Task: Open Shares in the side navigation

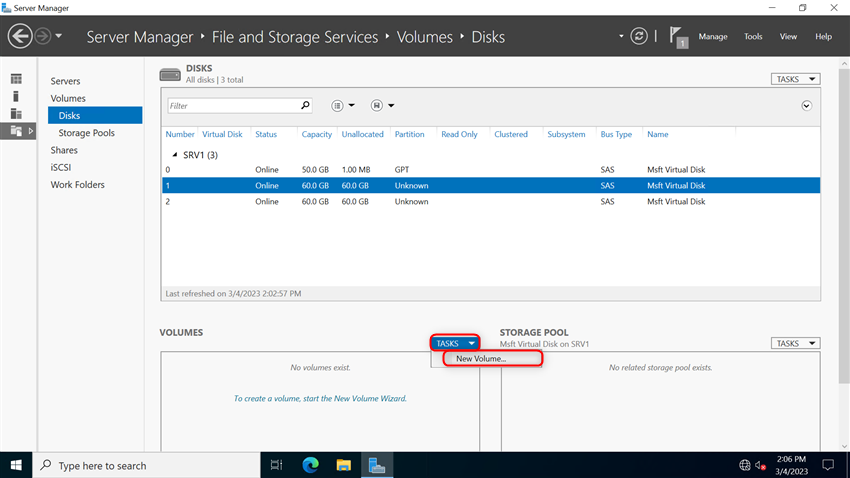Action: tap(64, 150)
